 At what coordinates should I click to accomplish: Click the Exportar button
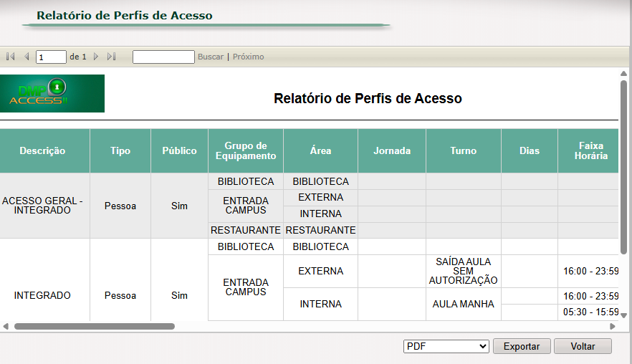522,346
